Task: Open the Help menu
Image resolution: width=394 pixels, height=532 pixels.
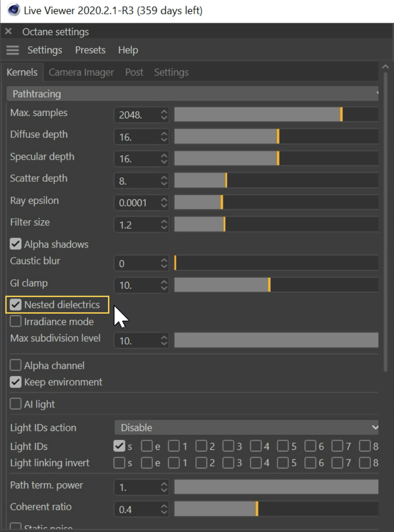Action: click(x=128, y=50)
